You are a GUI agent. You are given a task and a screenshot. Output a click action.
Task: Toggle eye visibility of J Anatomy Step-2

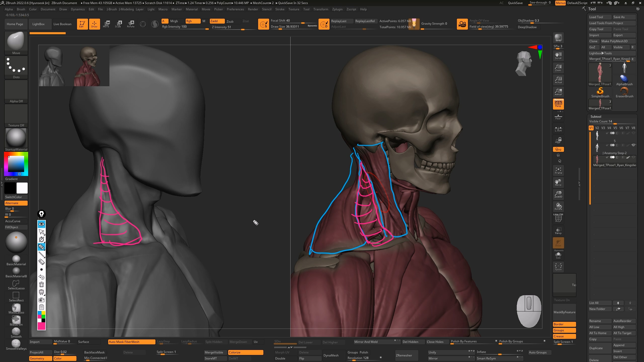(x=633, y=145)
